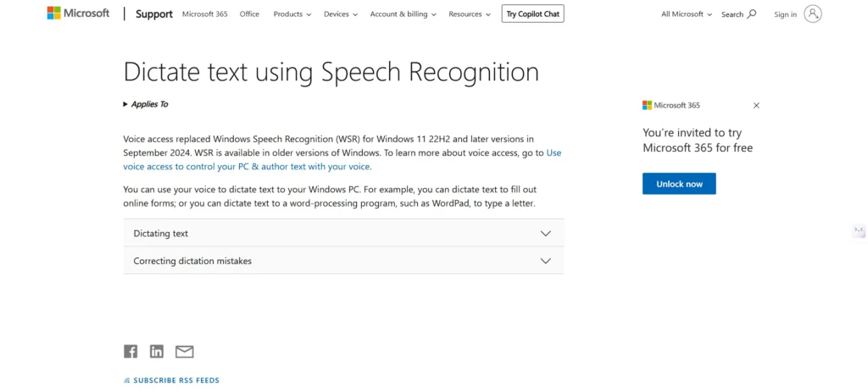Open the Facebook share icon
Viewport: 868px width, 392px height.
tap(130, 351)
